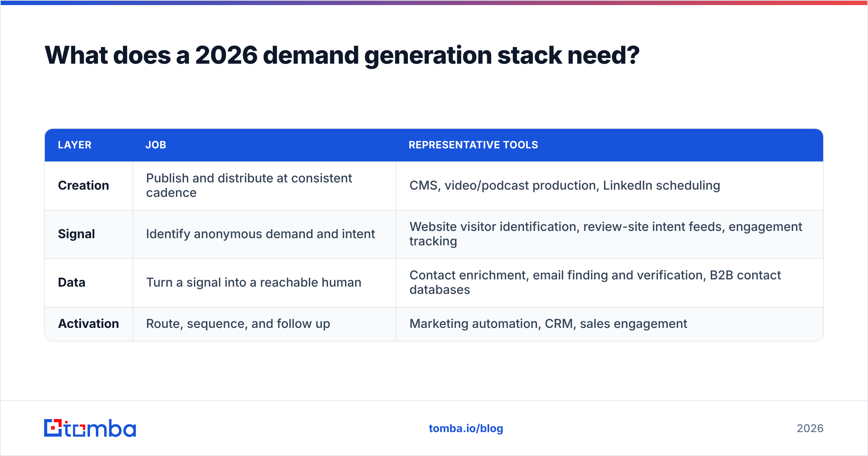This screenshot has width=868, height=456.
Task: Click the 2026 year in footer
Action: tap(810, 428)
